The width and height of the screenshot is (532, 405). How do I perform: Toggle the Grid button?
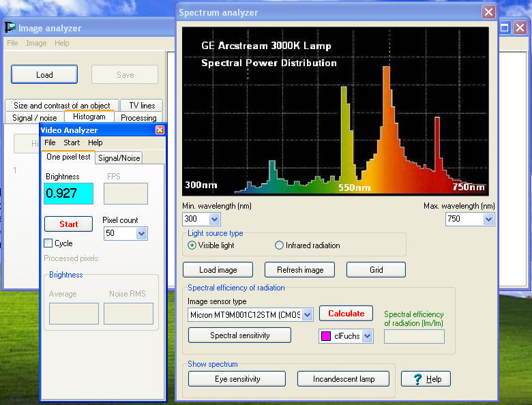(376, 270)
